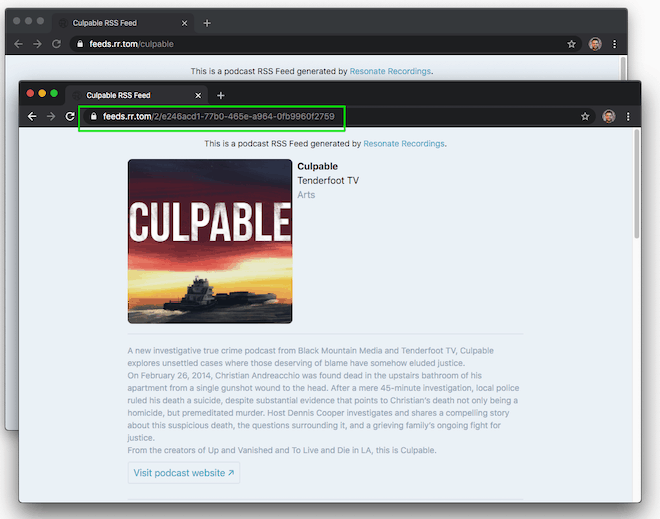Click the feeds.rr.tom/culpable address bar in the background window

[x=326, y=44]
